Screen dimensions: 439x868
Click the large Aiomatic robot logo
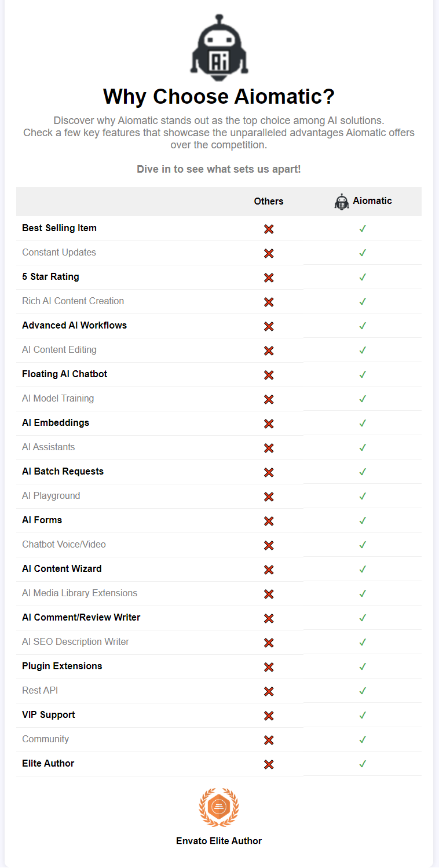click(x=219, y=44)
